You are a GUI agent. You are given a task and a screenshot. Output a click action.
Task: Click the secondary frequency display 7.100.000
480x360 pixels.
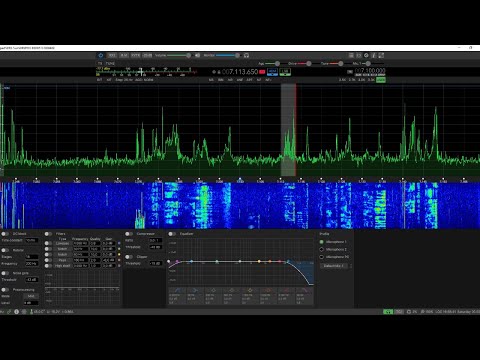pyautogui.click(x=370, y=71)
